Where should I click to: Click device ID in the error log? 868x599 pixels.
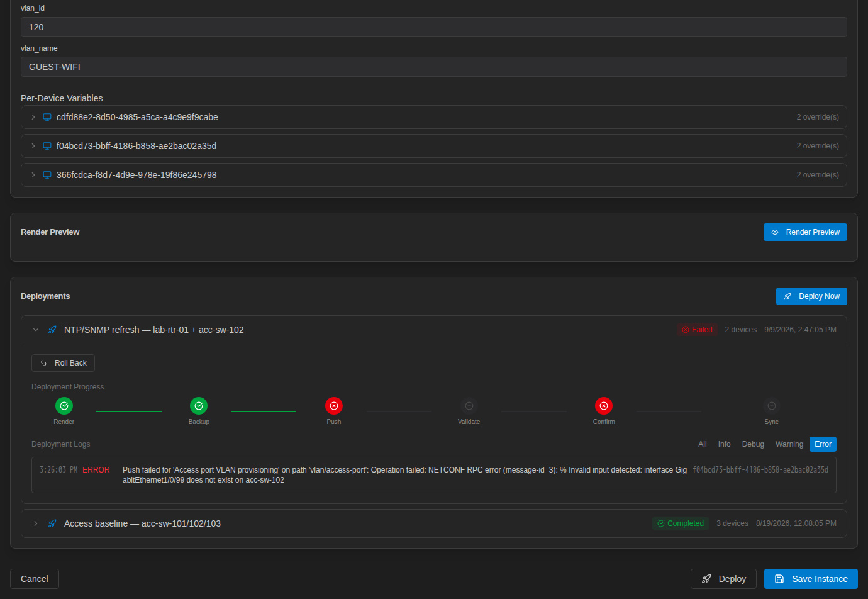click(760, 470)
